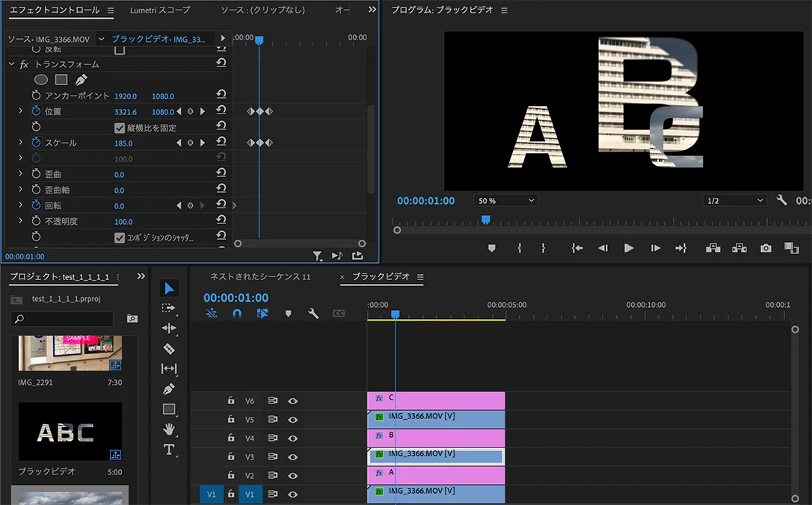
Task: Reset the スケール parameter
Action: tap(221, 141)
